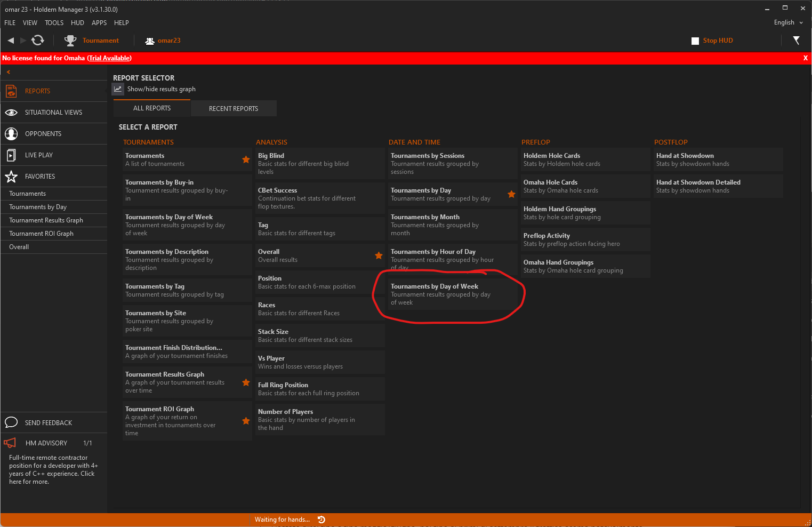The width and height of the screenshot is (812, 527).
Task: Click the HM Advisory megaphone icon
Action: (x=10, y=443)
